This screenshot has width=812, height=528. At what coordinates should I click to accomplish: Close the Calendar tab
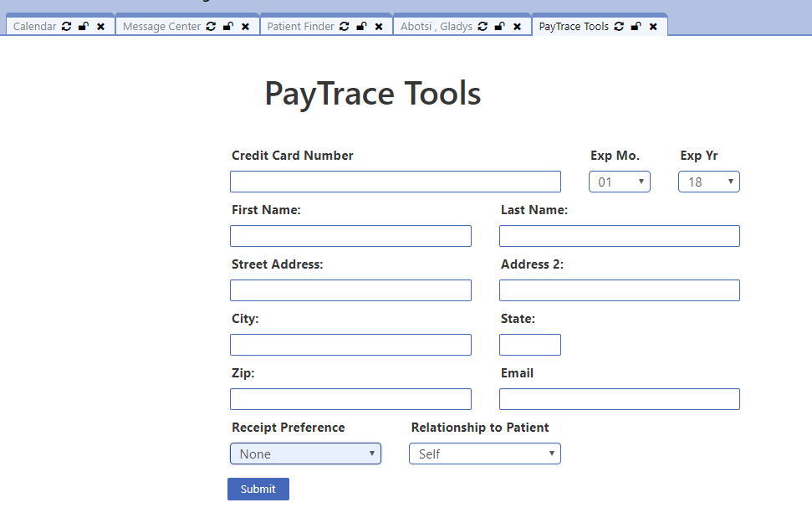coord(101,27)
